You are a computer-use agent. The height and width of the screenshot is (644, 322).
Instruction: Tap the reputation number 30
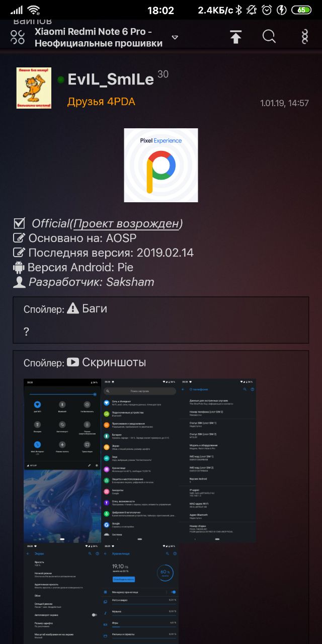[163, 74]
